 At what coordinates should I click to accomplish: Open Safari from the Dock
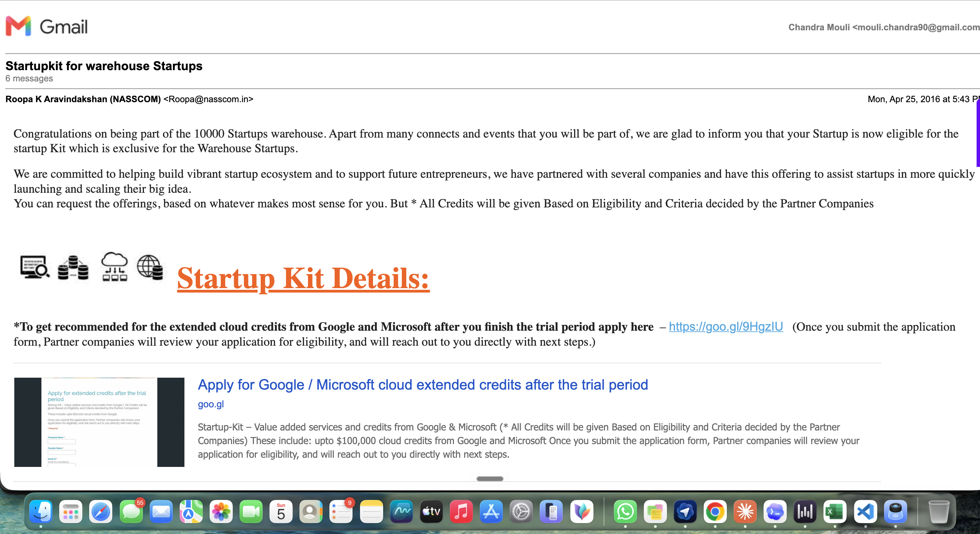tap(101, 512)
